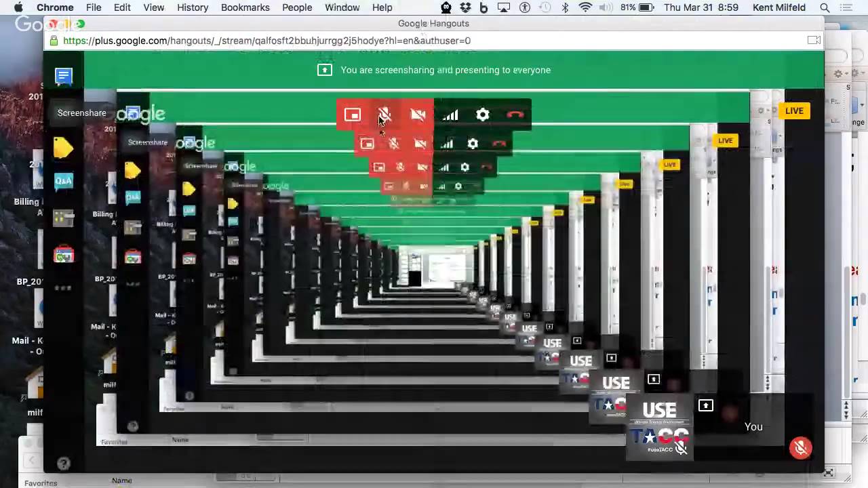Open the Bluetooth menu bar icon
Image resolution: width=868 pixels, height=488 pixels.
tap(565, 7)
